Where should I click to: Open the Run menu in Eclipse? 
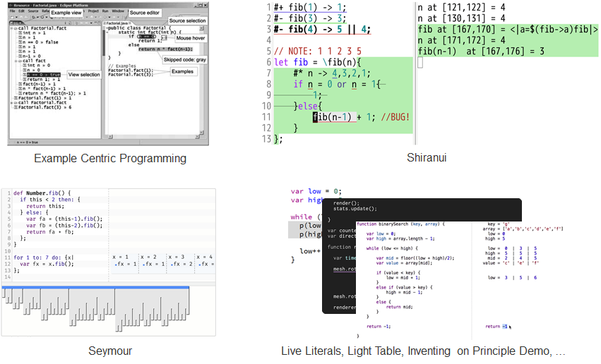(105, 12)
